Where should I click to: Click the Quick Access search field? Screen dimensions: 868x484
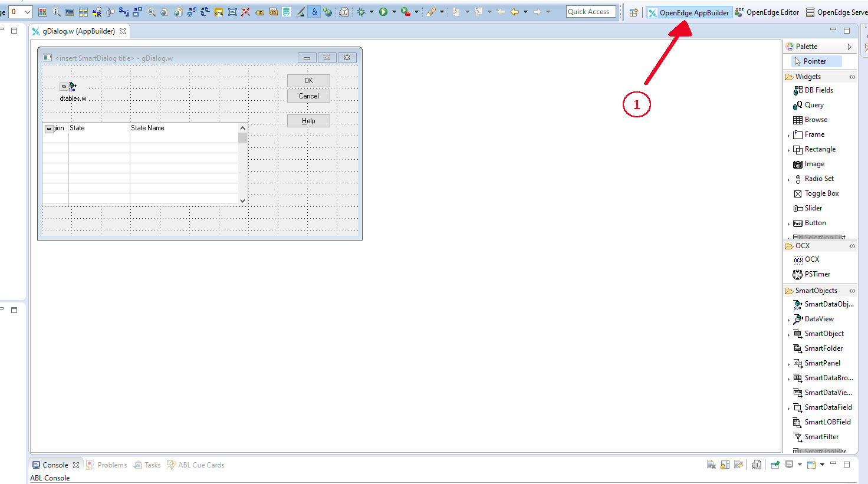(x=591, y=12)
